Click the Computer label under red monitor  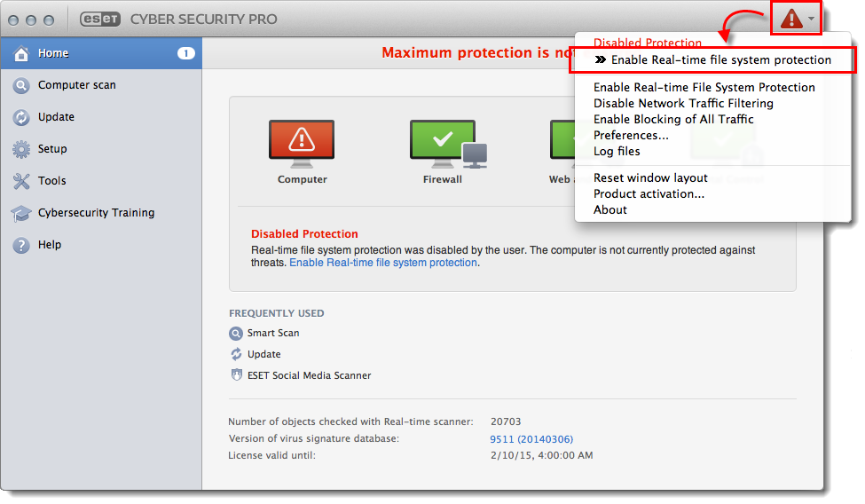coord(303,179)
